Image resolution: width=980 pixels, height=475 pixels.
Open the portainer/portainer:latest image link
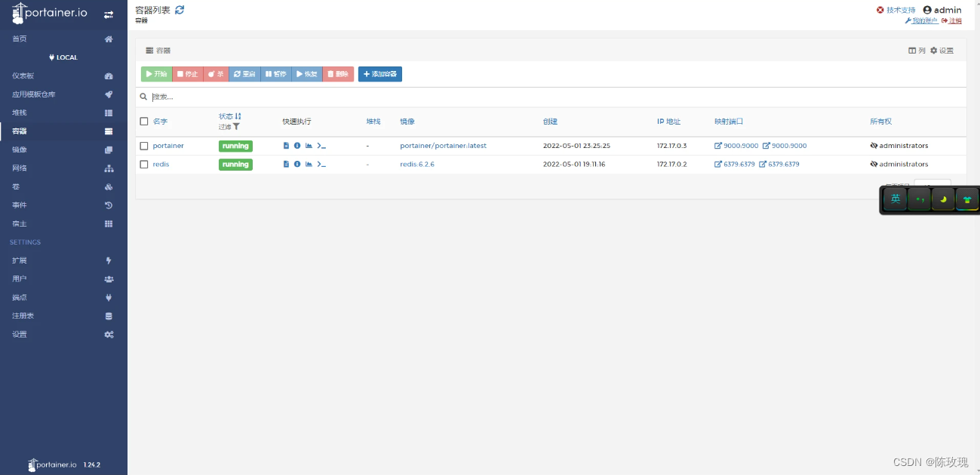coord(444,146)
